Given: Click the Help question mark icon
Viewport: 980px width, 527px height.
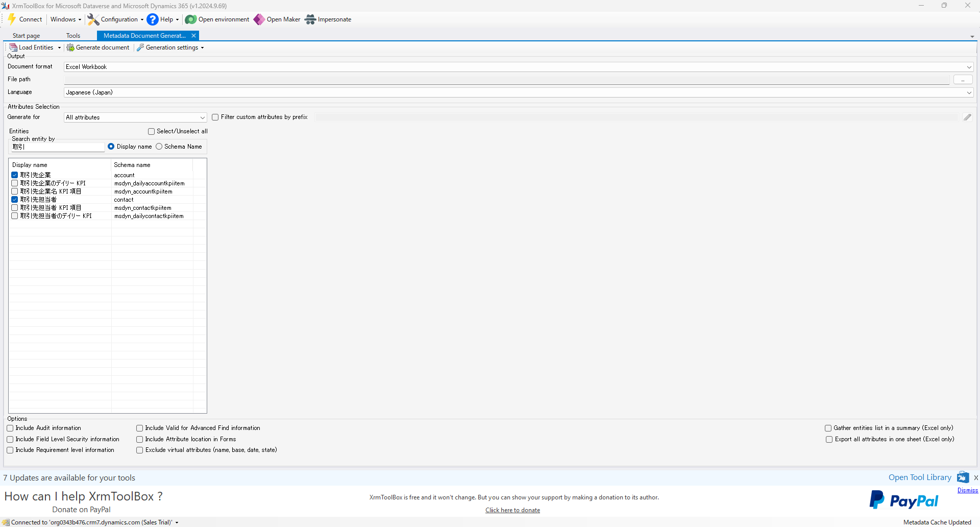Looking at the screenshot, I should point(153,19).
